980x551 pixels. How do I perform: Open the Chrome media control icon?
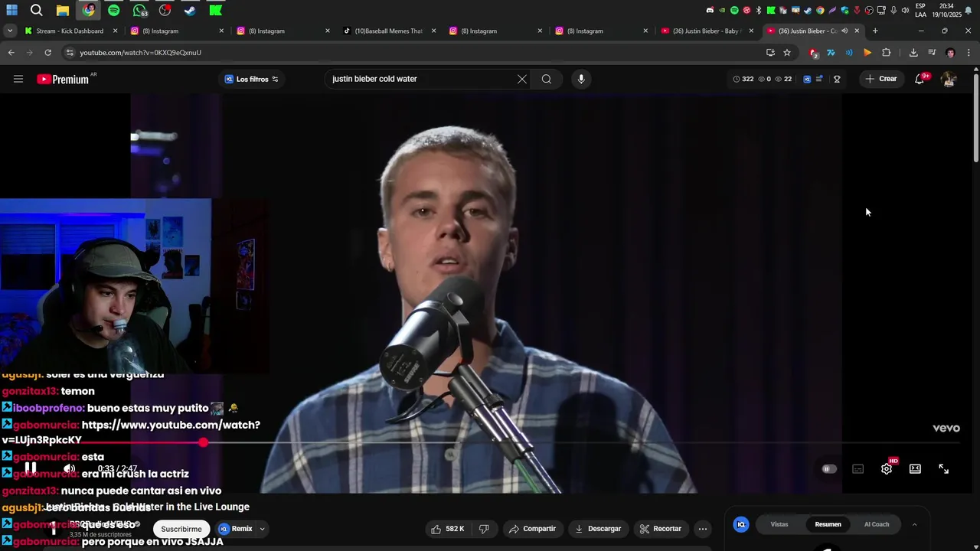click(x=932, y=53)
